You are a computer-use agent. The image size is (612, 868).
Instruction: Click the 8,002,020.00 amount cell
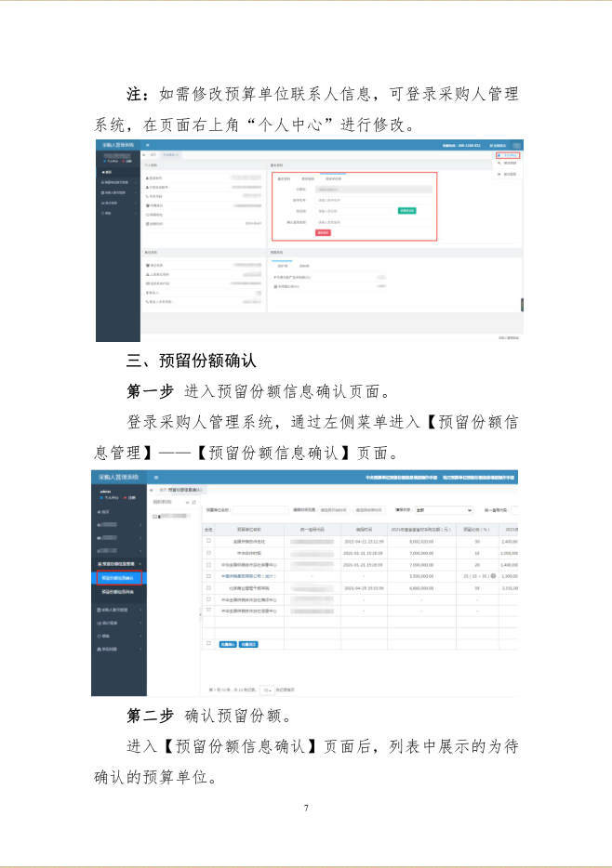[421, 542]
